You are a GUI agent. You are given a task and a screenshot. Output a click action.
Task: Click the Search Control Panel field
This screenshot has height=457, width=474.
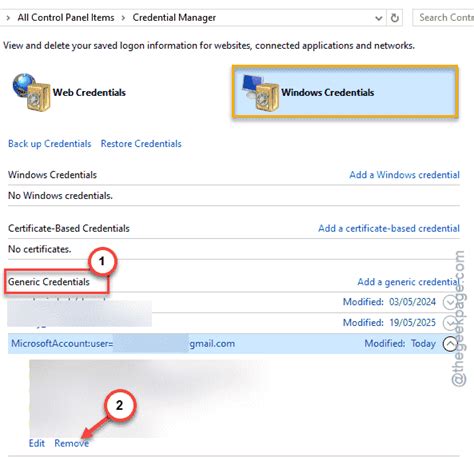pos(443,18)
